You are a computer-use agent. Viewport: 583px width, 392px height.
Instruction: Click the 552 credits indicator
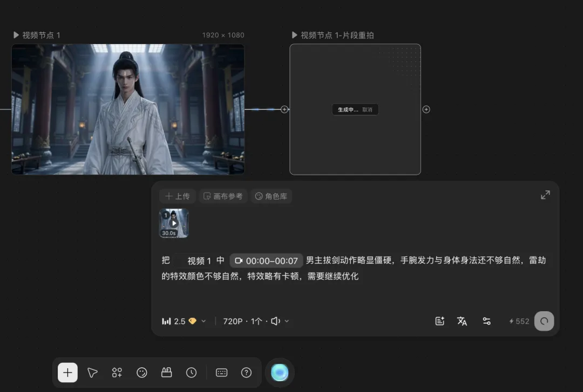point(519,321)
